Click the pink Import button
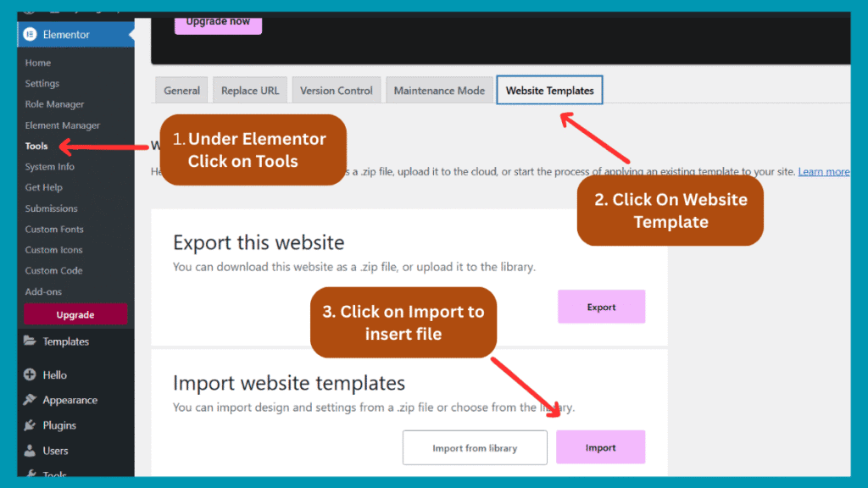Image resolution: width=868 pixels, height=488 pixels. pos(601,447)
